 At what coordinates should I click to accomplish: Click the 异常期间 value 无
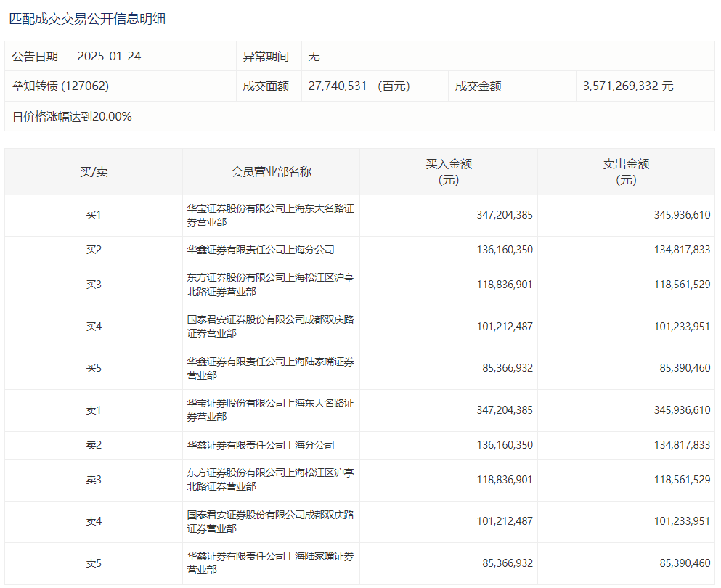[314, 57]
